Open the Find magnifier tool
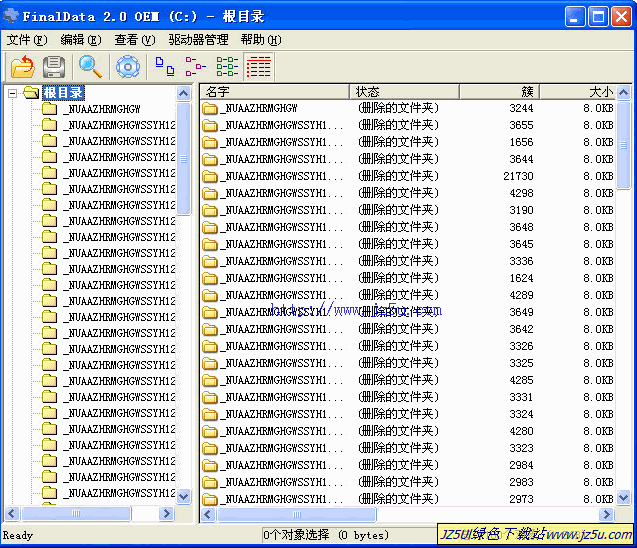The height and width of the screenshot is (548, 637). 90,67
